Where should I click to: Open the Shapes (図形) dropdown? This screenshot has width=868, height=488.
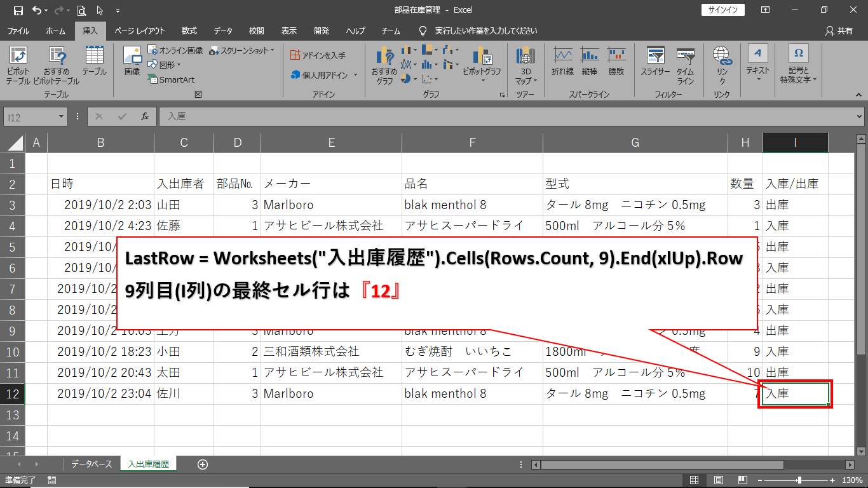(x=165, y=64)
